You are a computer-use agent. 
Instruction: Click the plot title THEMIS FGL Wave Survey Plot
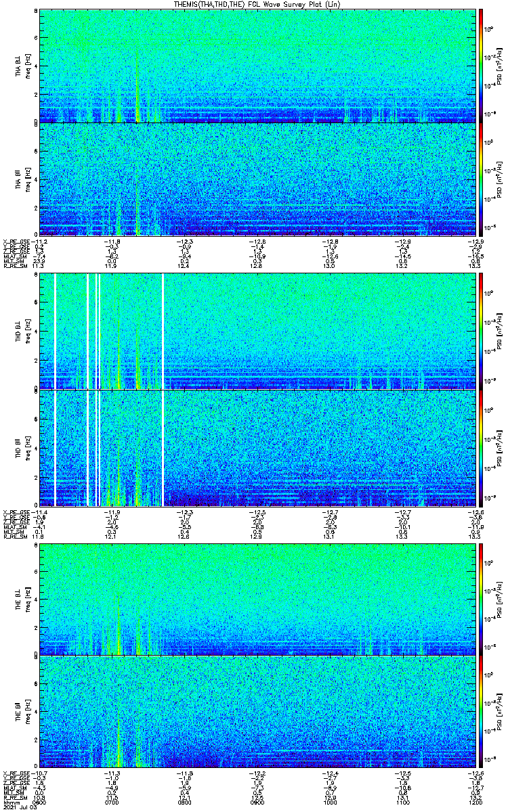(257, 4)
